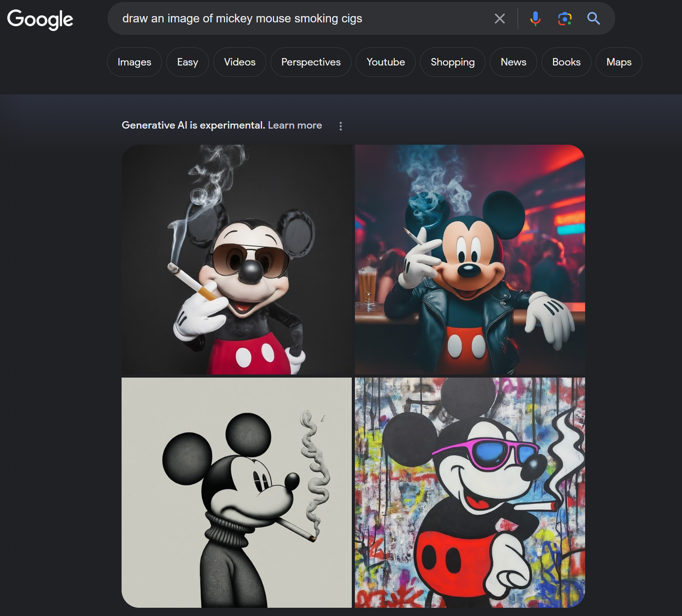Switch to the Videos filter
Viewport: 682px width, 616px height.
pyautogui.click(x=240, y=62)
